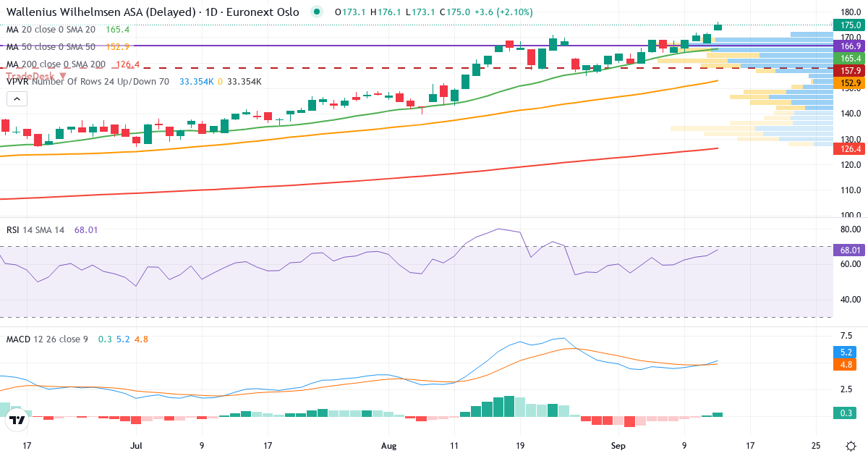Screen dimensions: 868x456
Task: Click the 80.00 RSI axis tick
Action: pos(851,229)
